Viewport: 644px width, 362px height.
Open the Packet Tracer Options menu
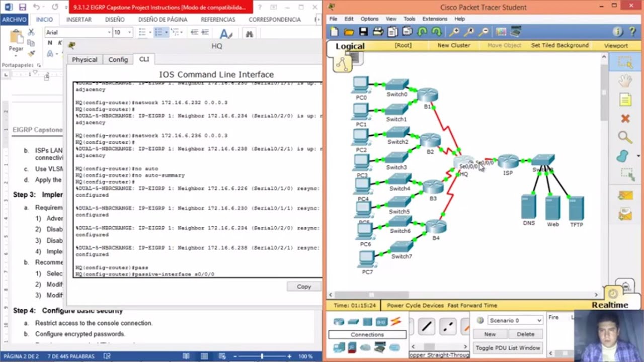pos(369,19)
